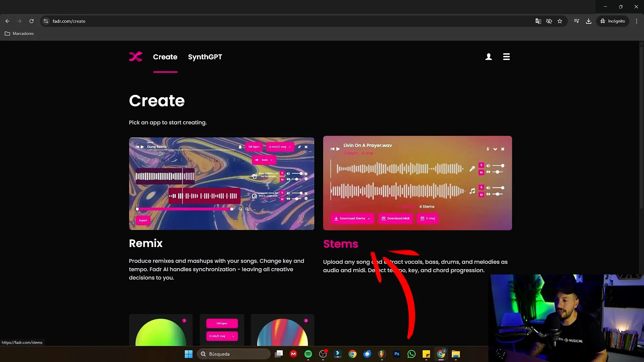Open Chrome downloads icon
644x362 pixels.
pos(589,21)
